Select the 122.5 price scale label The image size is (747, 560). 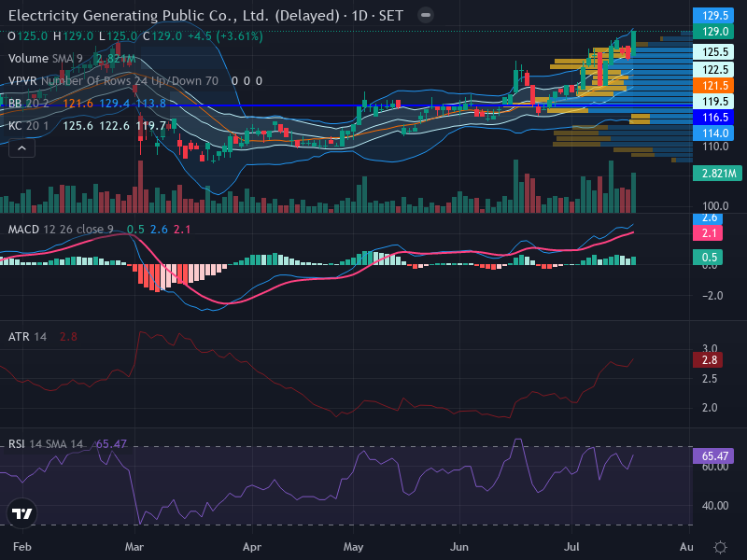(713, 69)
